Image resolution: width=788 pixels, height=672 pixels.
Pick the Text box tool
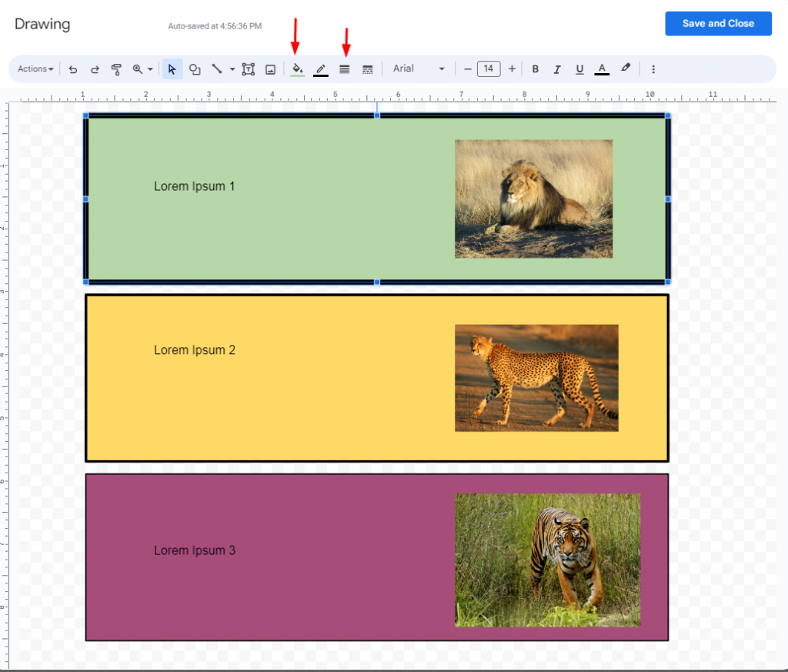249,69
